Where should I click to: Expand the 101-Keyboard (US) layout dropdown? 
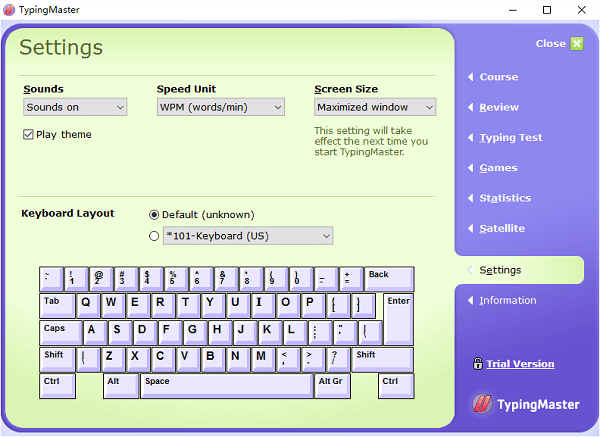[247, 236]
